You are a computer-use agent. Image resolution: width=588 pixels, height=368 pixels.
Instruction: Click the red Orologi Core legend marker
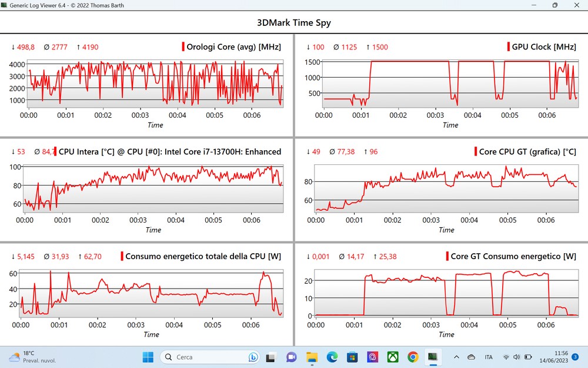point(183,47)
